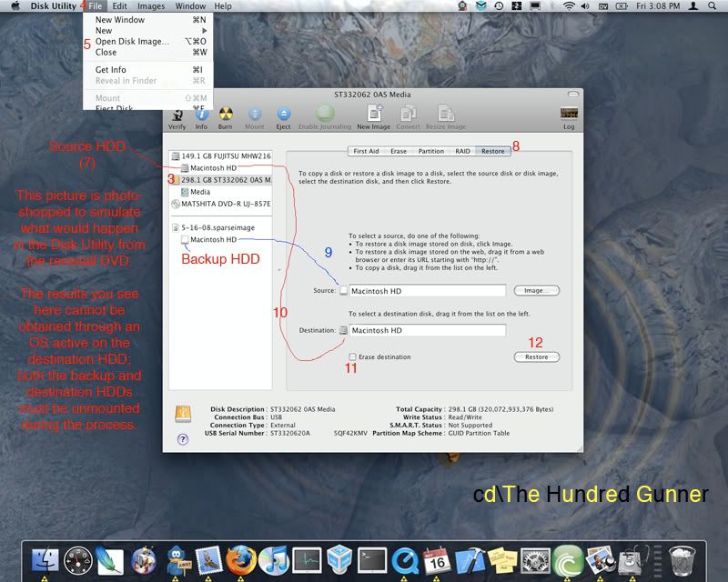Choose Open Disk Image… menu item
This screenshot has width=728, height=582.
pyautogui.click(x=150, y=41)
